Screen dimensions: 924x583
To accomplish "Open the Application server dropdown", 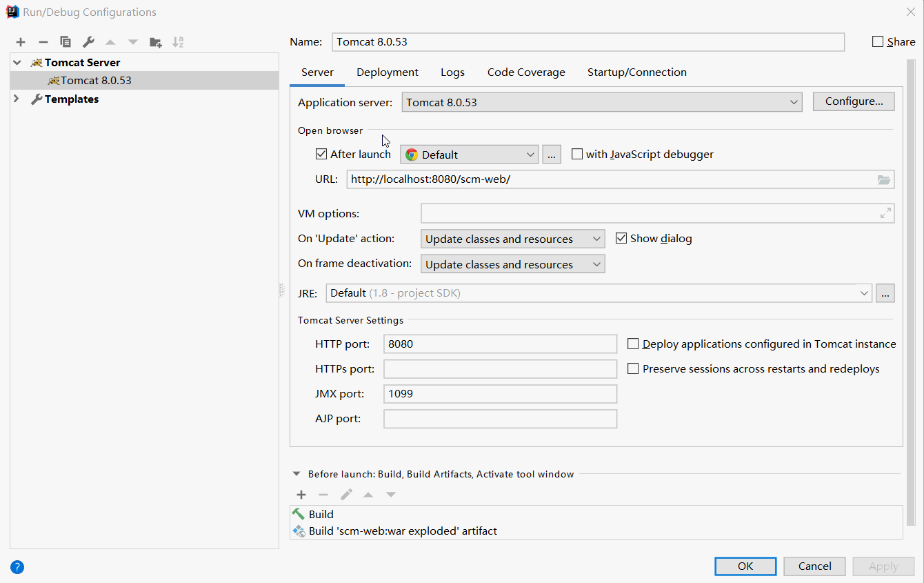I will 795,101.
